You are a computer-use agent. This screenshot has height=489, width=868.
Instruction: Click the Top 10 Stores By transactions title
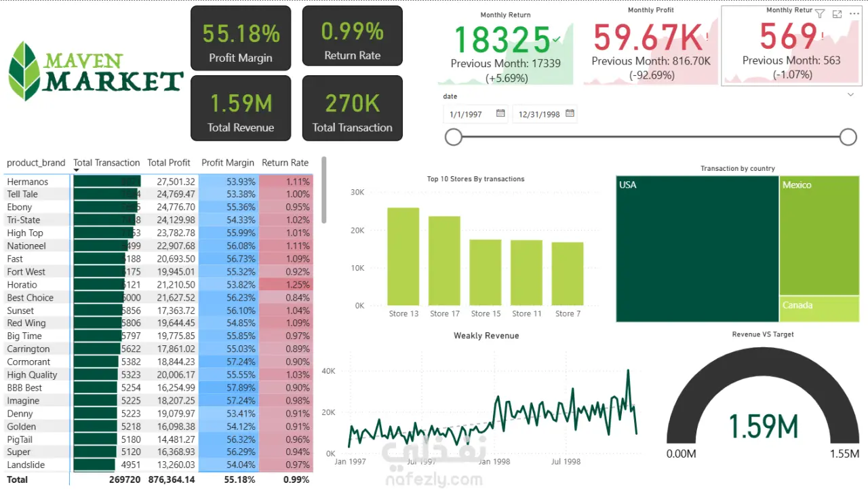475,179
